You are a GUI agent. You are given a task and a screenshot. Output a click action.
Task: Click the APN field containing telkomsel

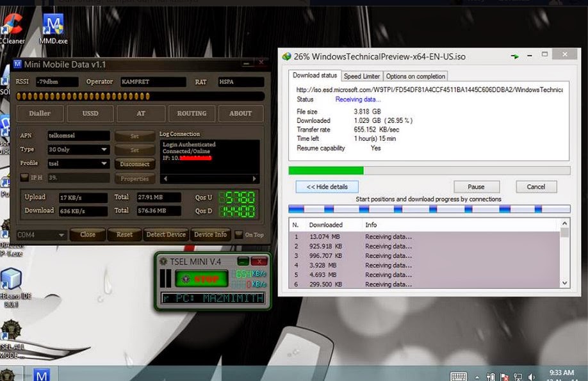tap(78, 135)
